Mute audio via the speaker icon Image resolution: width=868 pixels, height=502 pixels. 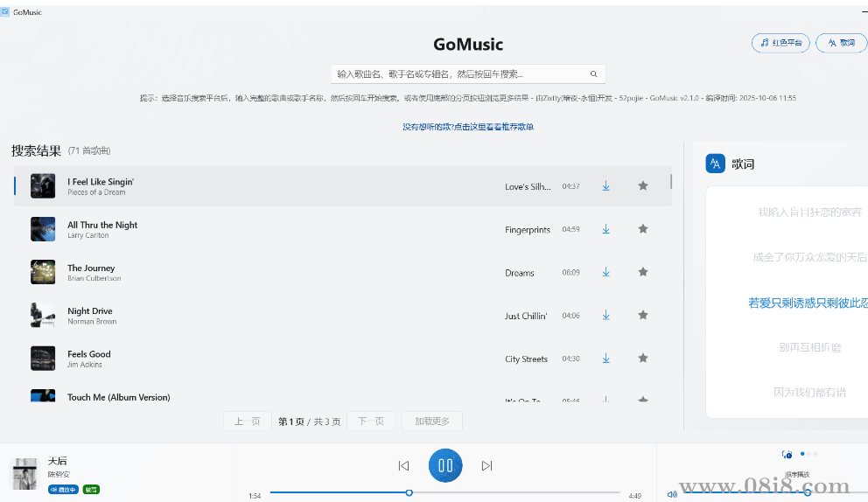click(x=672, y=494)
